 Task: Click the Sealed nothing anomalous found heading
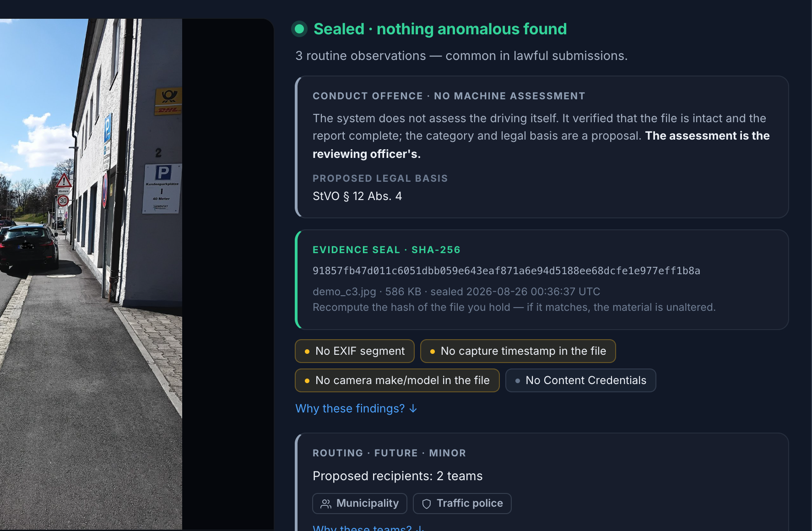pyautogui.click(x=440, y=29)
